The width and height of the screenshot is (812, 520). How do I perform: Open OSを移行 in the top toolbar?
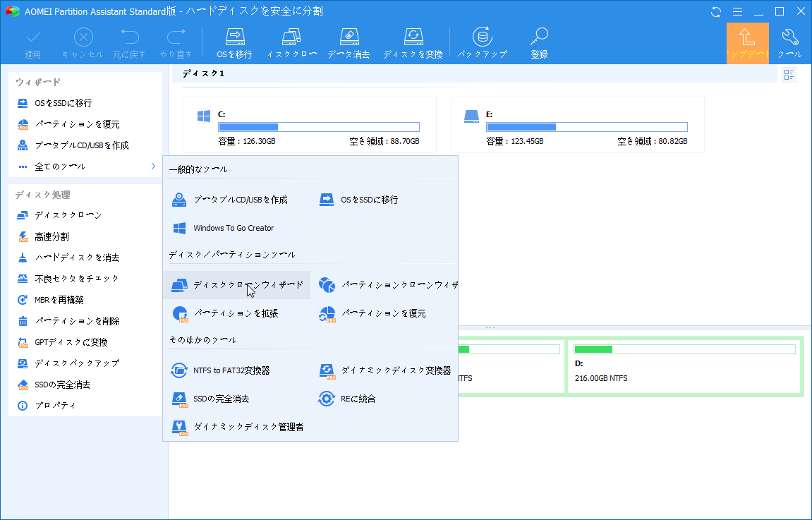point(235,44)
